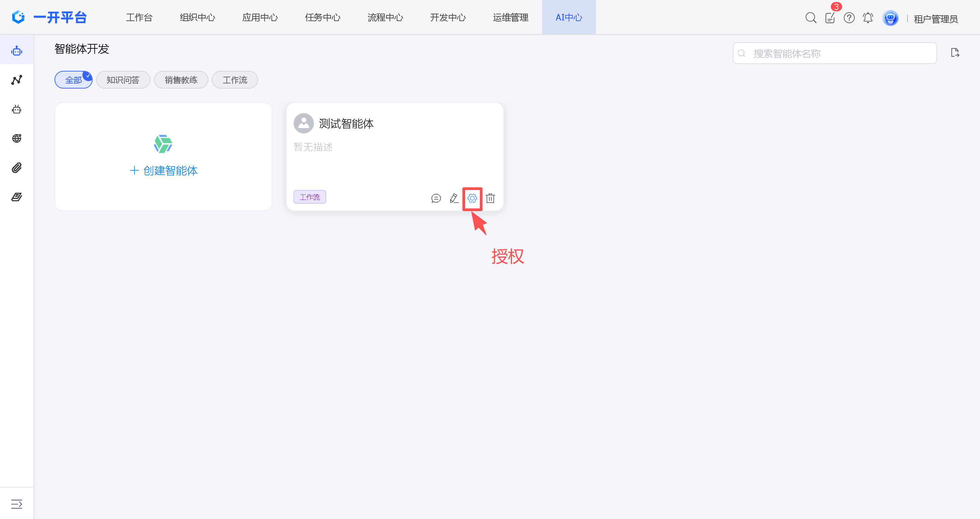
Task: Open the 租户管理员 user menu
Action: [935, 19]
